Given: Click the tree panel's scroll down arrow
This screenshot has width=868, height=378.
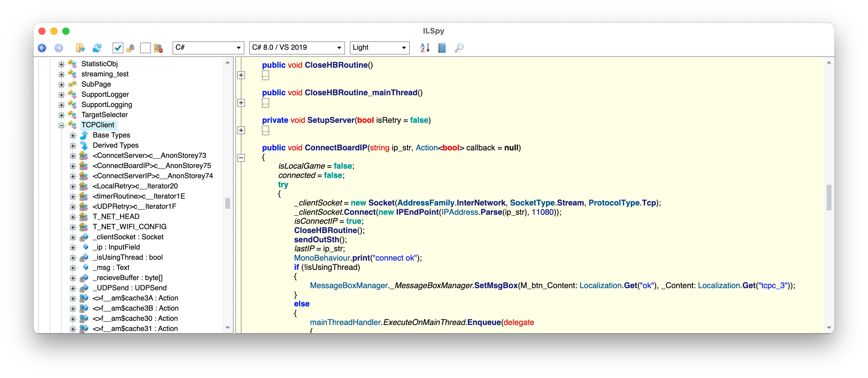Looking at the screenshot, I should click(227, 327).
